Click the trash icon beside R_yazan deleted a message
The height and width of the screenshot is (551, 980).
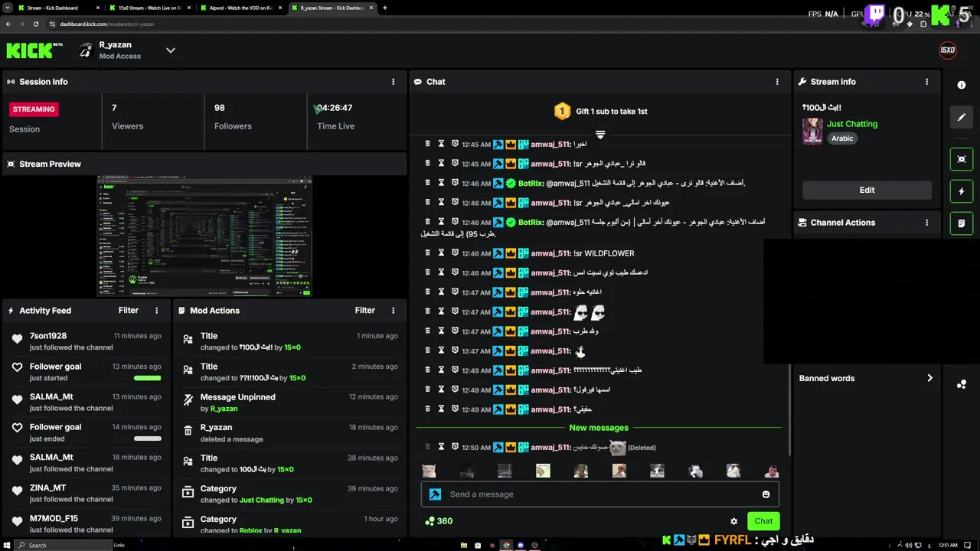tap(188, 431)
